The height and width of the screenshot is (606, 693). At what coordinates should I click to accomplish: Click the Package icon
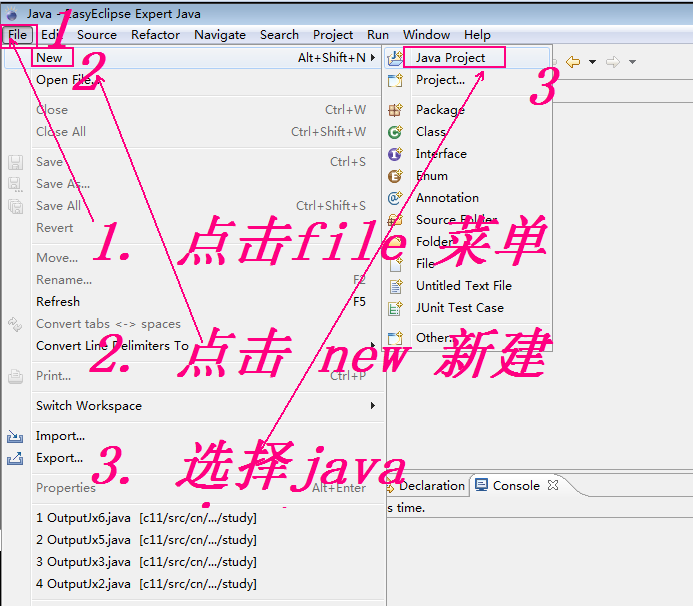pos(395,110)
